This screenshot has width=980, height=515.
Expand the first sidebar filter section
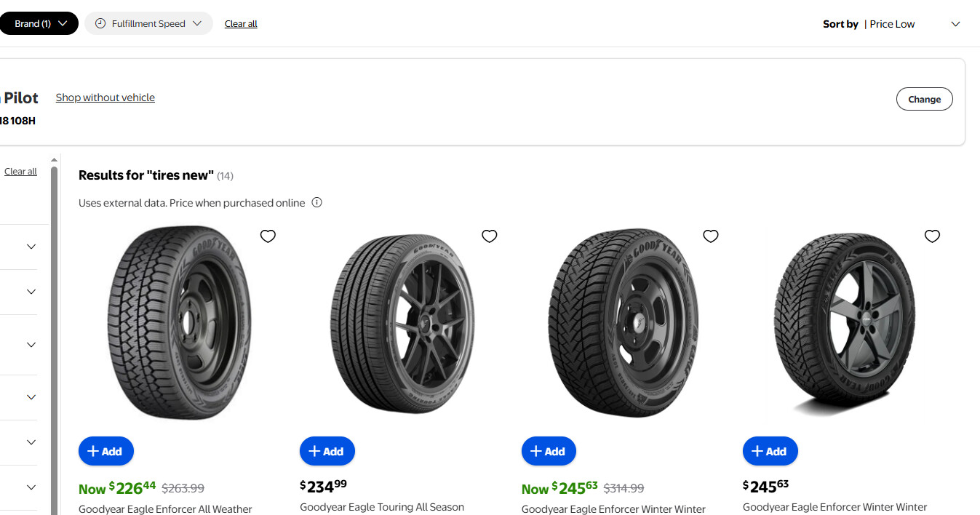click(x=31, y=247)
